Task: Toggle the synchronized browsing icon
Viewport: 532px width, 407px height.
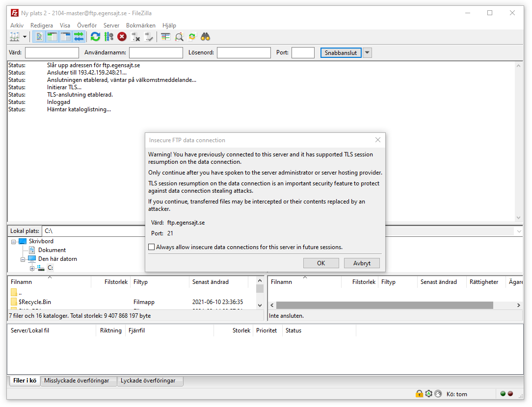Action: [x=192, y=37]
